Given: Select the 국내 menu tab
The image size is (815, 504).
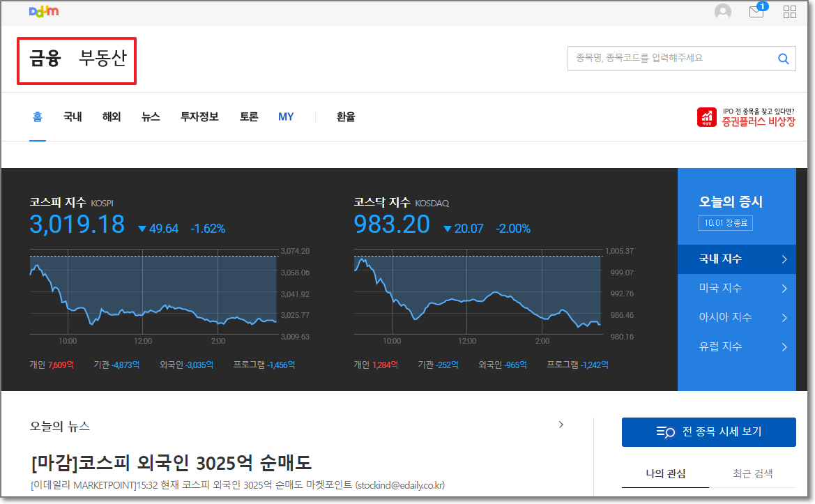Looking at the screenshot, I should point(73,117).
